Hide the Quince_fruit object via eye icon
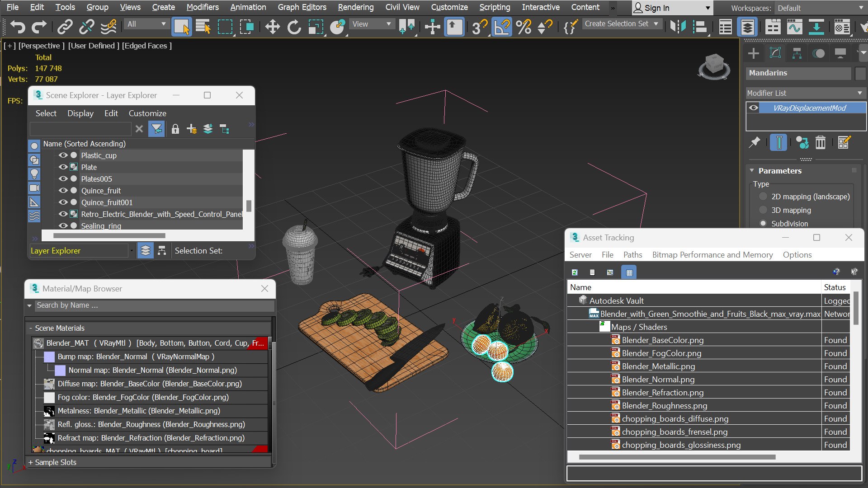Screen dimensions: 868x488 (63, 191)
